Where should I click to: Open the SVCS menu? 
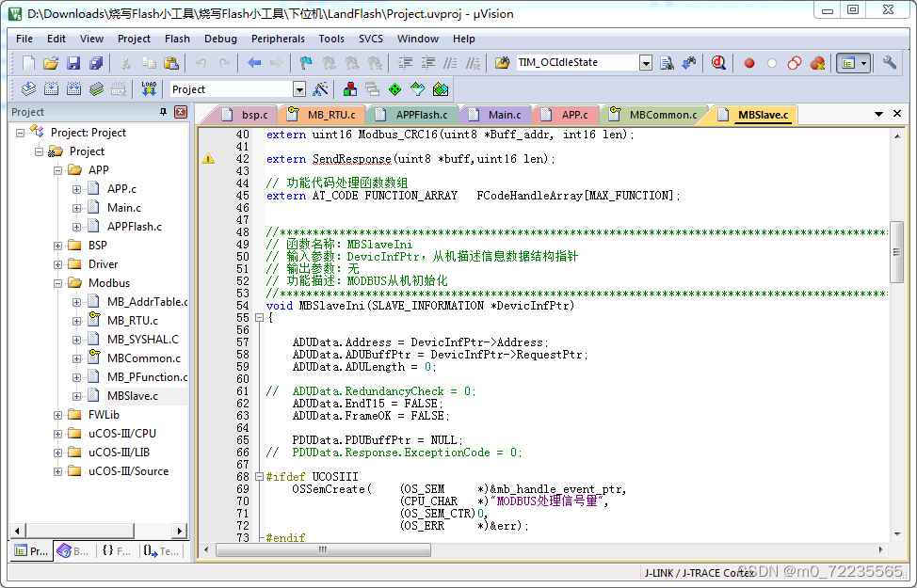(x=371, y=39)
